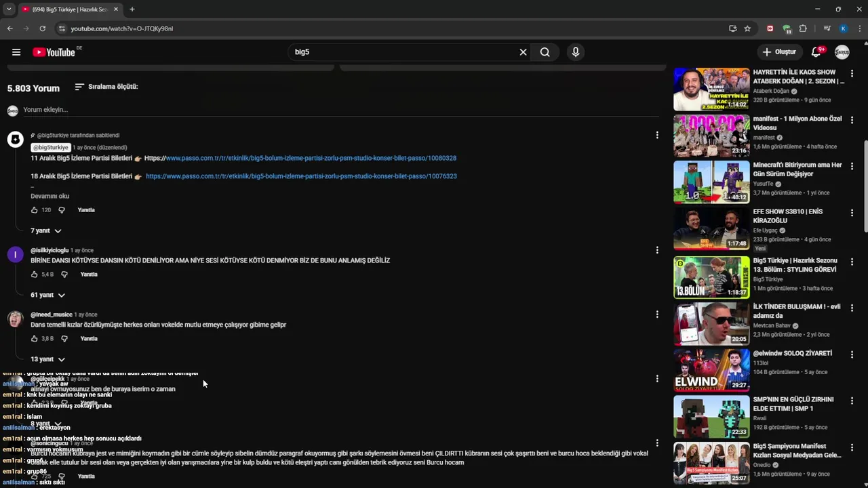
Task: Open the browser extensions puzzle icon
Action: tap(803, 28)
